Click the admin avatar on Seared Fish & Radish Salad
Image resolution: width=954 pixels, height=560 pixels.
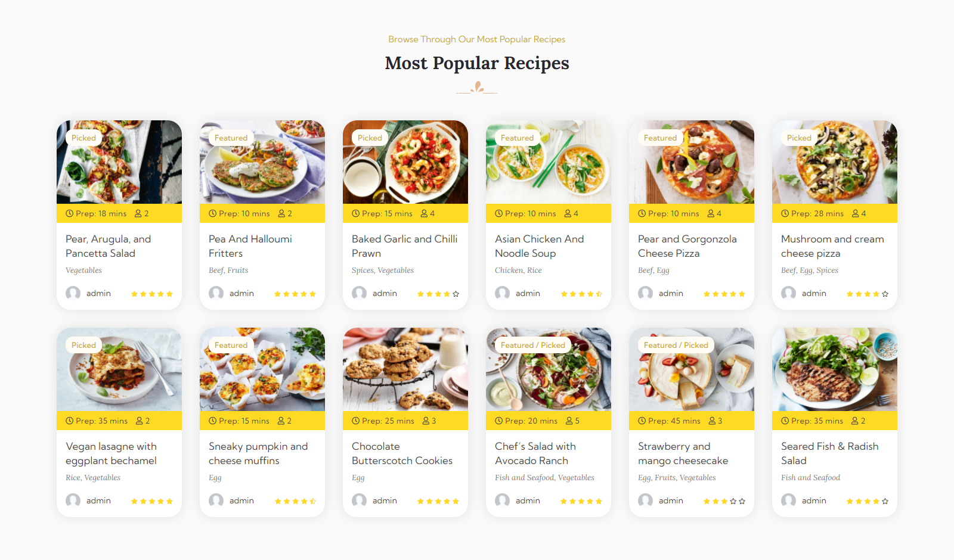point(788,500)
